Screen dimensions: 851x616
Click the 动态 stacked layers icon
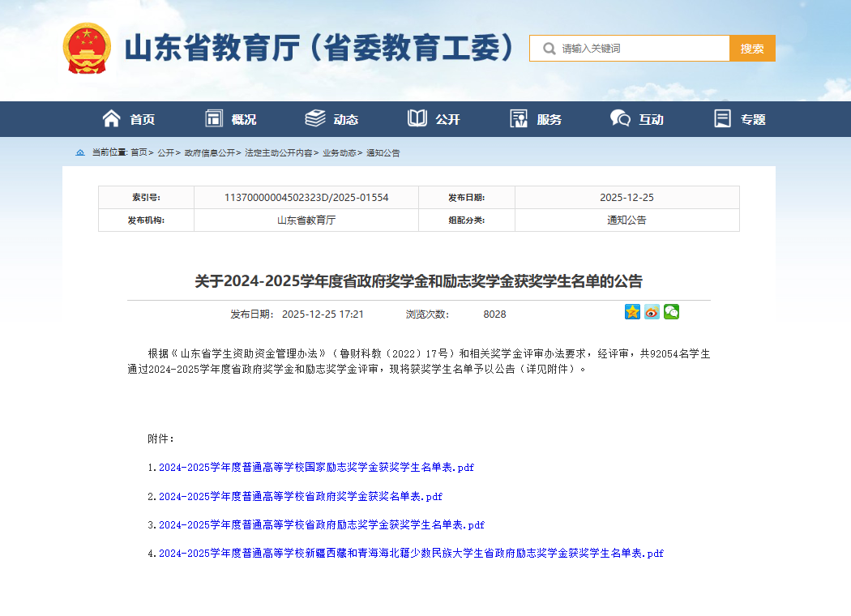[315, 118]
